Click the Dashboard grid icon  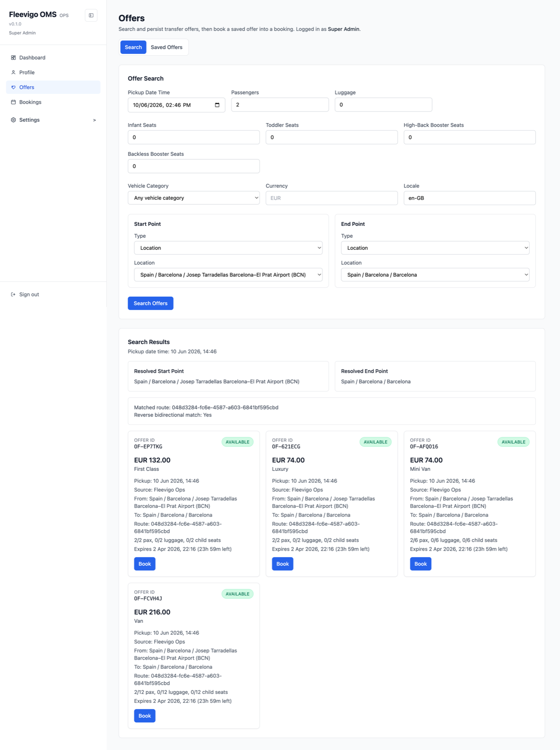point(13,58)
